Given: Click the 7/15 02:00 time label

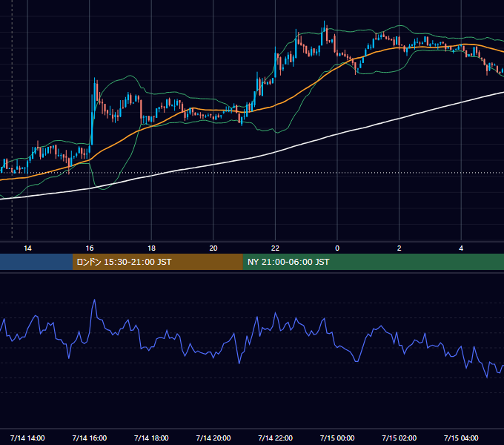Looking at the screenshot, I should pos(399,438).
